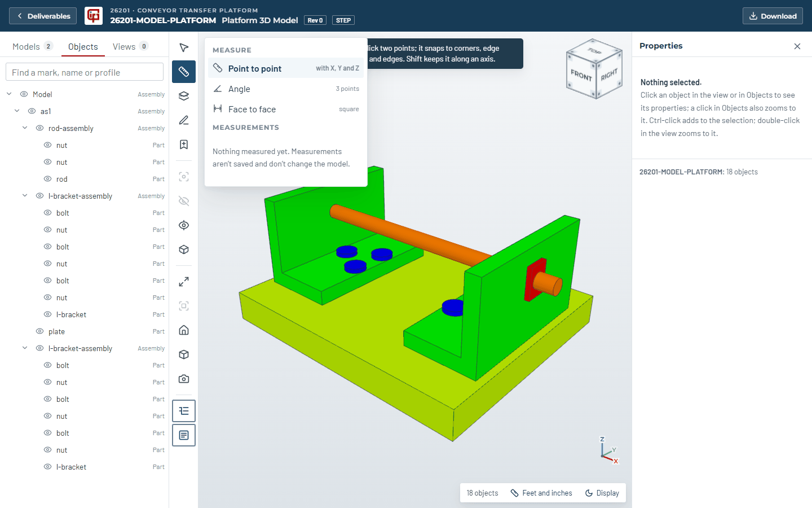
Task: Toggle visibility of as1 assembly
Action: coord(32,111)
